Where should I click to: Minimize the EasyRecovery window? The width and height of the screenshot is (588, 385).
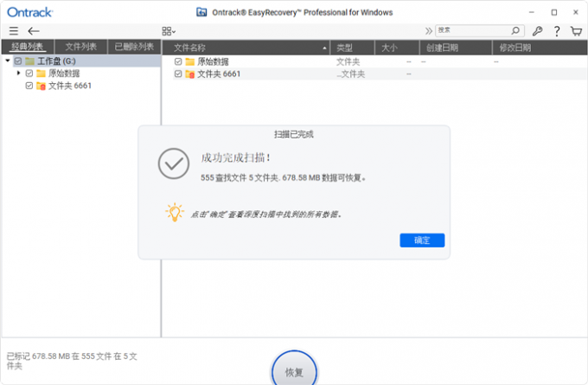(532, 12)
